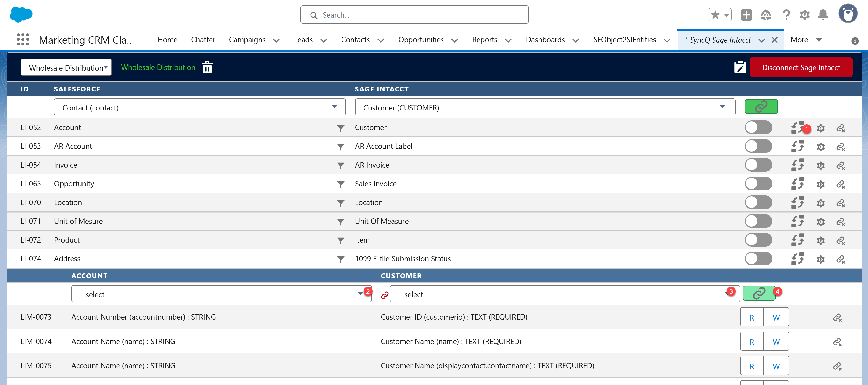Open the Favorites star icon
The width and height of the screenshot is (868, 385).
point(715,15)
